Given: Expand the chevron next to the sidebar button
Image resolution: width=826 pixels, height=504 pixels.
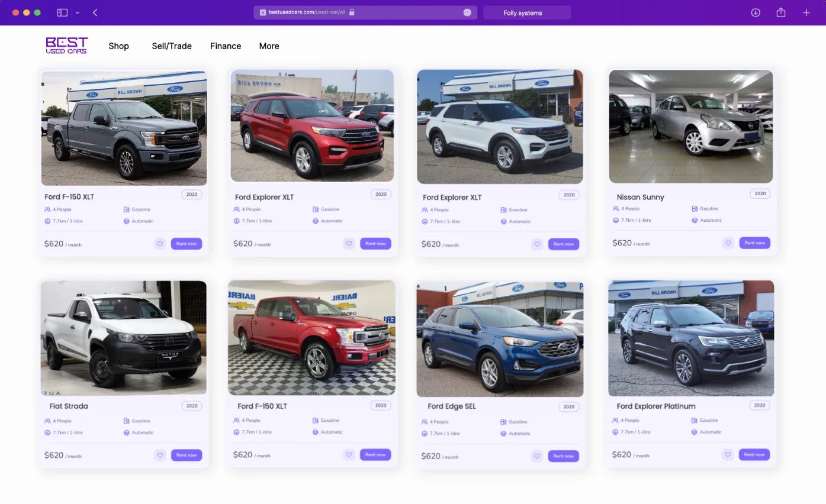Looking at the screenshot, I should coord(78,12).
